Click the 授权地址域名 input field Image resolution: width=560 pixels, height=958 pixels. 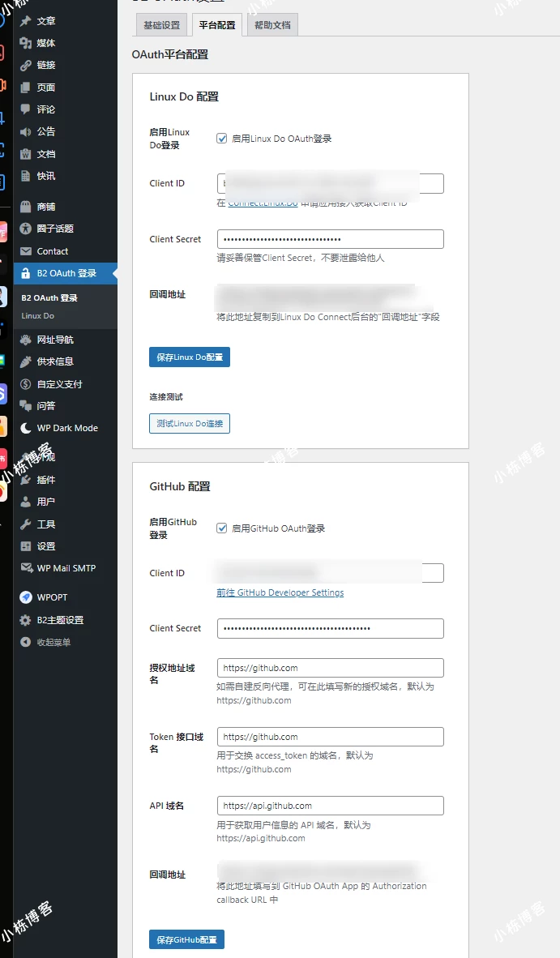coord(331,668)
